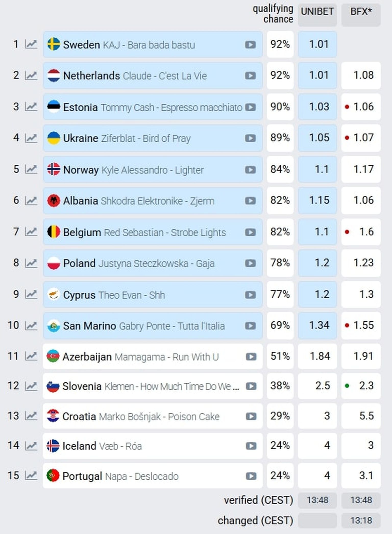Watch the Albania Zjerm video clip
Image resolution: width=392 pixels, height=534 pixels.
point(250,201)
